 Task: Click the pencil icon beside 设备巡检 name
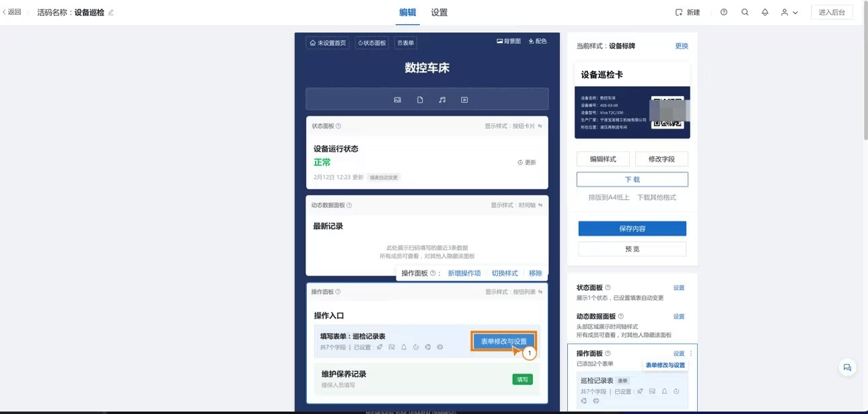(x=111, y=12)
